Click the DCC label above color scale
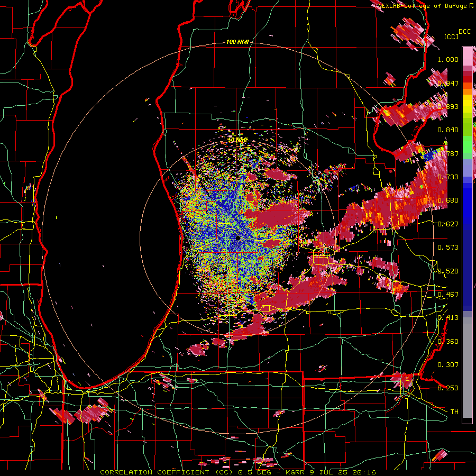476x476 pixels. (x=464, y=32)
